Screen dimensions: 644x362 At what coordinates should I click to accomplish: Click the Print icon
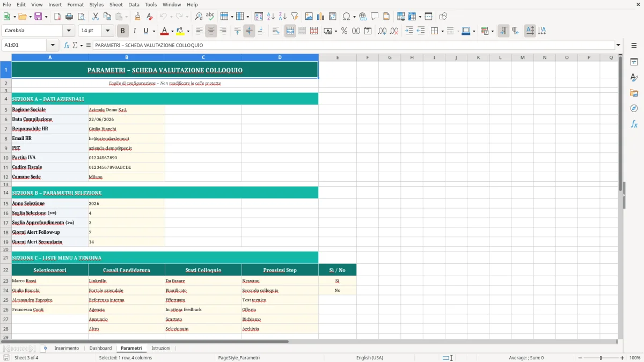coord(69,17)
